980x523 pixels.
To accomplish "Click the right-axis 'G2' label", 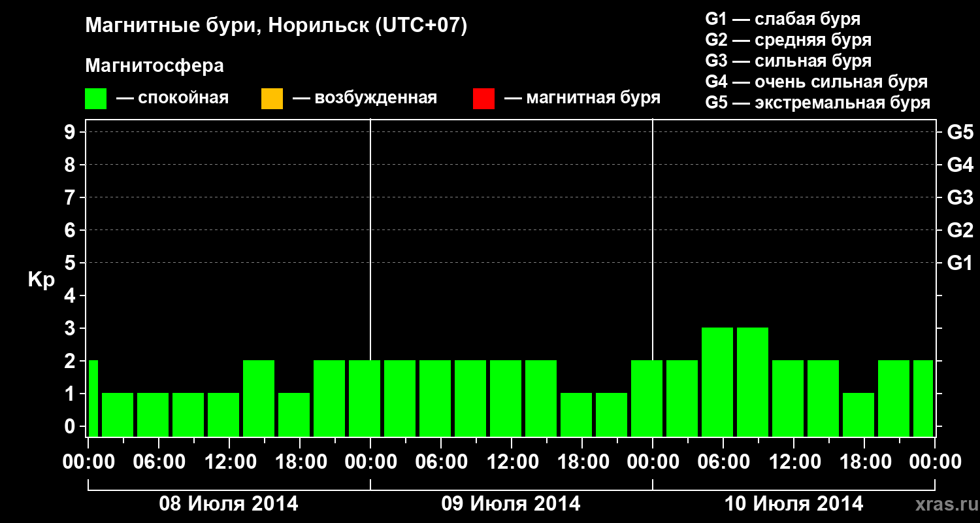I will [960, 230].
